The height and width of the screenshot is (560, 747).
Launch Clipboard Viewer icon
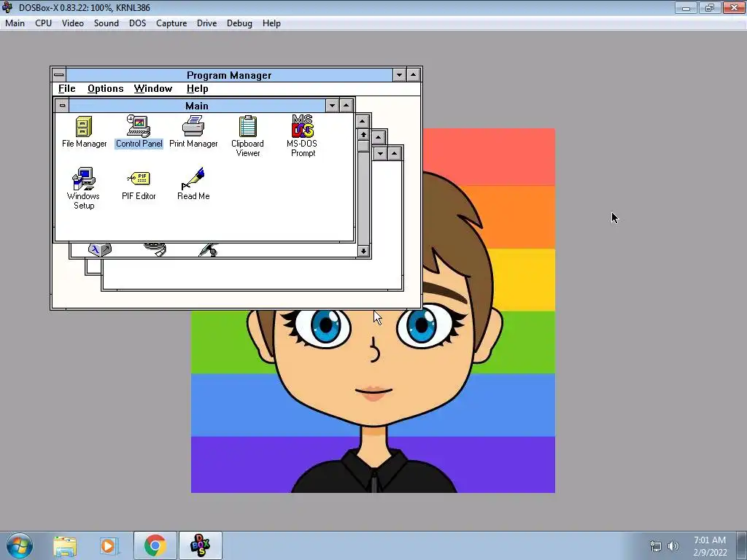pyautogui.click(x=248, y=136)
